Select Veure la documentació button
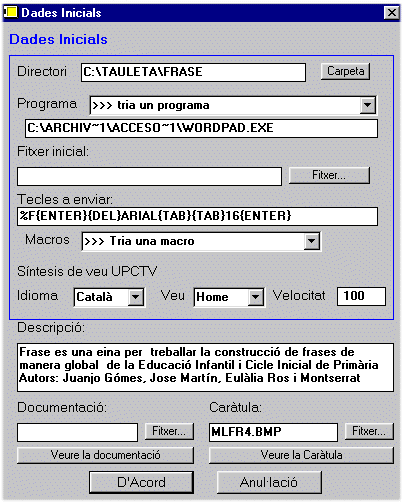403x502 pixels. [x=105, y=455]
